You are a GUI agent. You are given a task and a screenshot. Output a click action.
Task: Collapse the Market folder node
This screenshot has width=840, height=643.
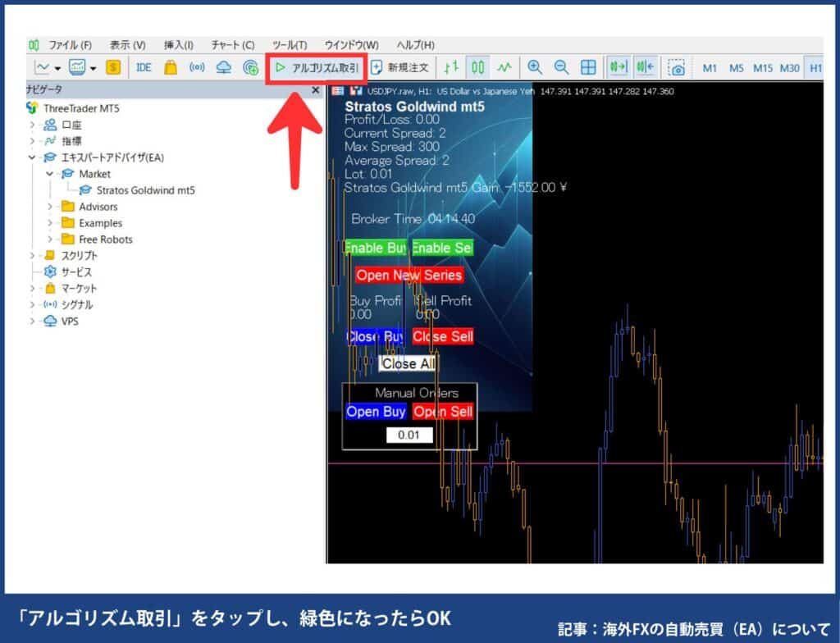50,174
